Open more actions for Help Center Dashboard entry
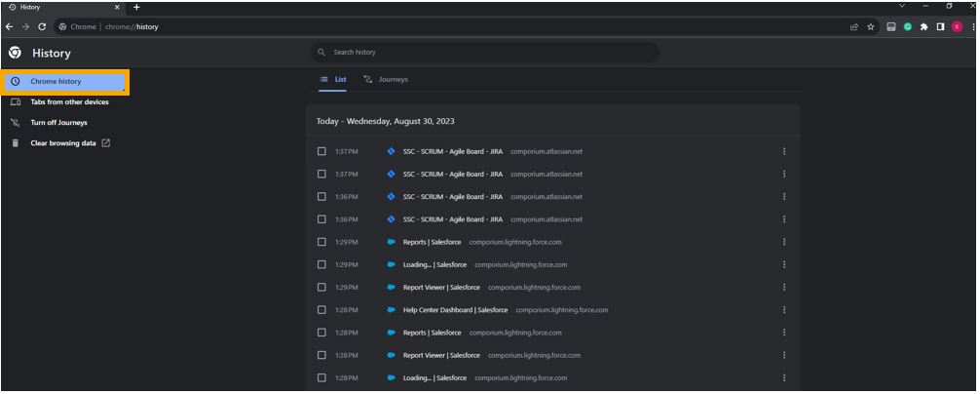This screenshot has height=394, width=980. pyautogui.click(x=784, y=309)
